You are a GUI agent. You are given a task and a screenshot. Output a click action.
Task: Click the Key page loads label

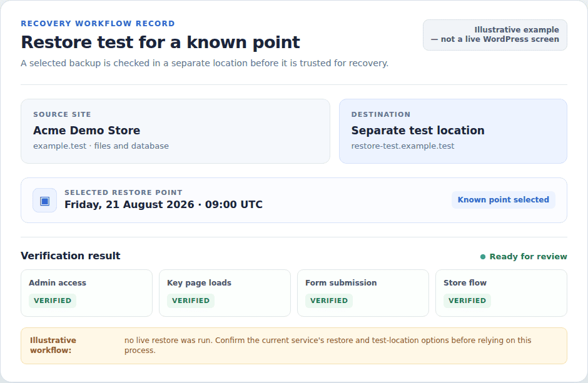(x=199, y=283)
